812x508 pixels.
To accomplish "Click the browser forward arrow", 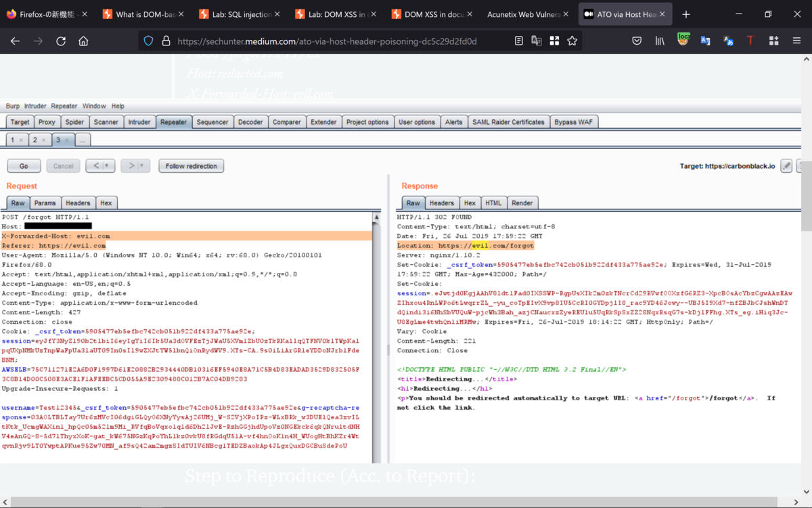I will (x=38, y=41).
